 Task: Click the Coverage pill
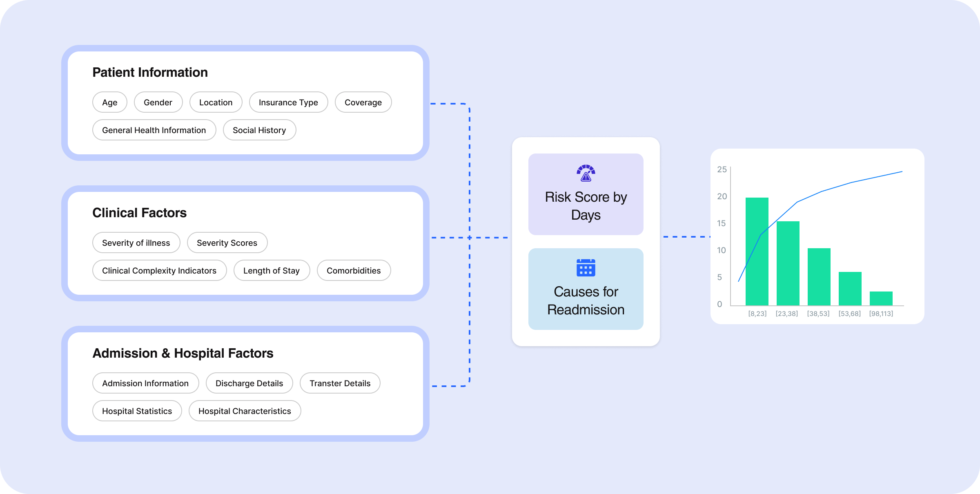click(x=363, y=102)
